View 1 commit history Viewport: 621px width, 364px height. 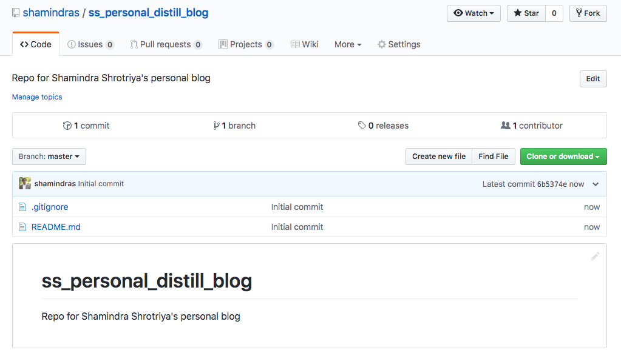pyautogui.click(x=86, y=126)
